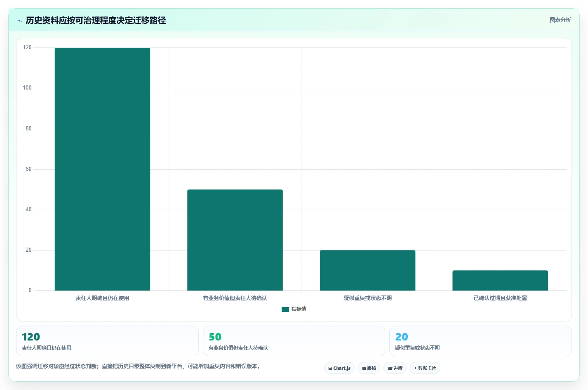Click the 进度 chip icon
The height and width of the screenshot is (390, 588).
pos(390,368)
